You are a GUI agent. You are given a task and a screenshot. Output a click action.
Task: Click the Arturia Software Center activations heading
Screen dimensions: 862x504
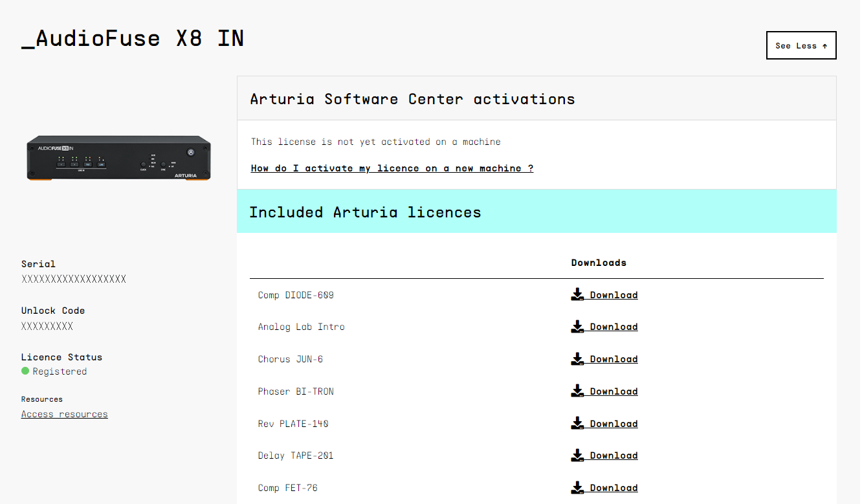412,99
